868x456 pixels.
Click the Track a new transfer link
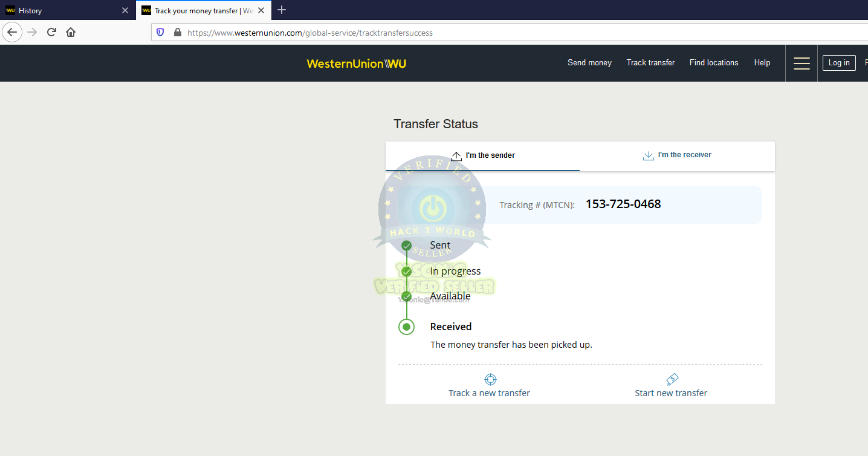point(489,393)
